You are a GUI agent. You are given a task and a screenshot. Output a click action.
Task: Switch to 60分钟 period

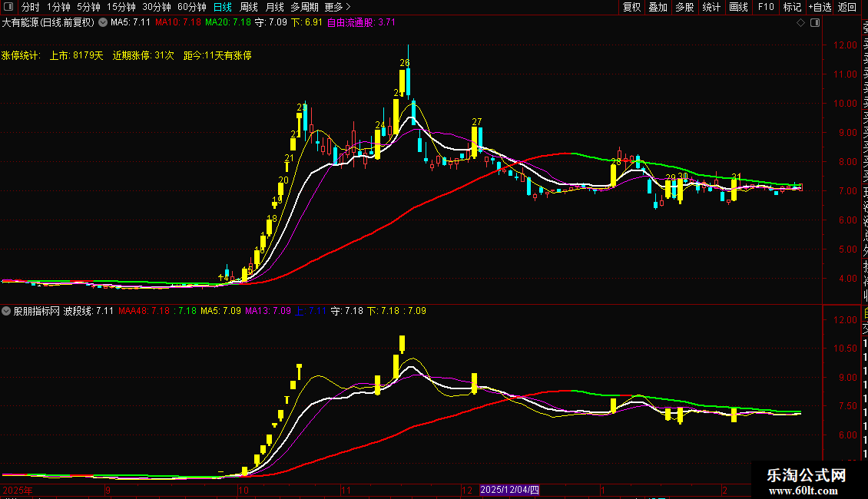tap(191, 7)
